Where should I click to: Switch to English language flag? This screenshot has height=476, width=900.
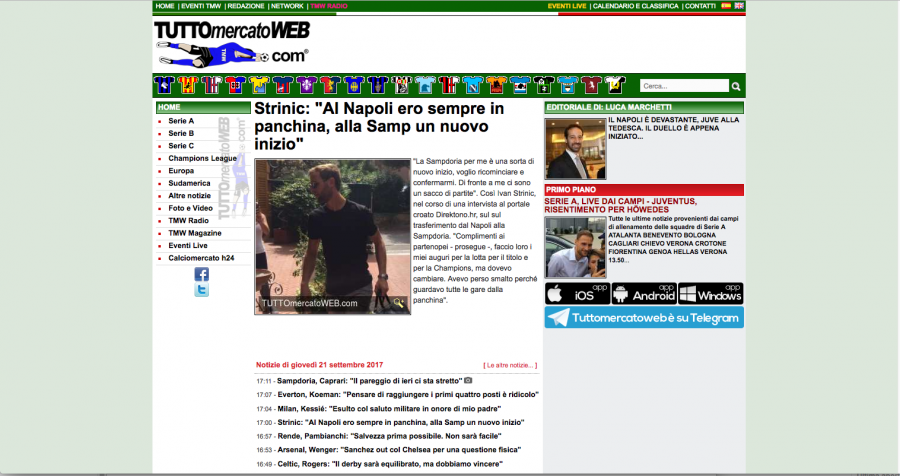click(739, 6)
